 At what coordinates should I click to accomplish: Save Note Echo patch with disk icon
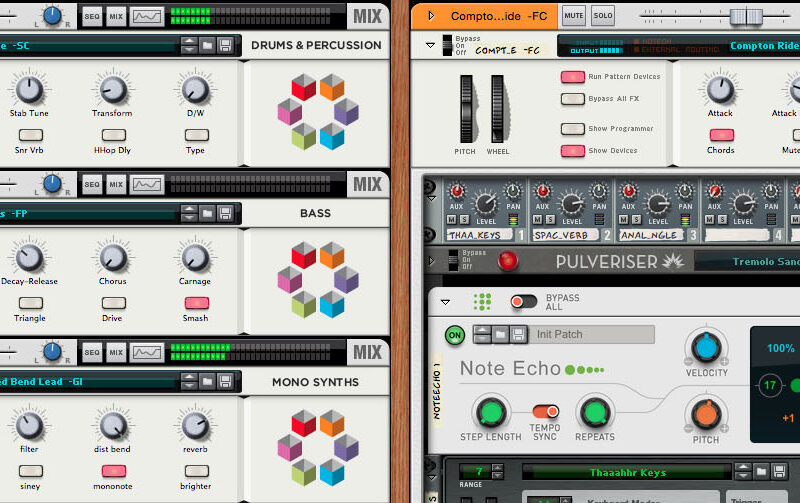coord(518,335)
